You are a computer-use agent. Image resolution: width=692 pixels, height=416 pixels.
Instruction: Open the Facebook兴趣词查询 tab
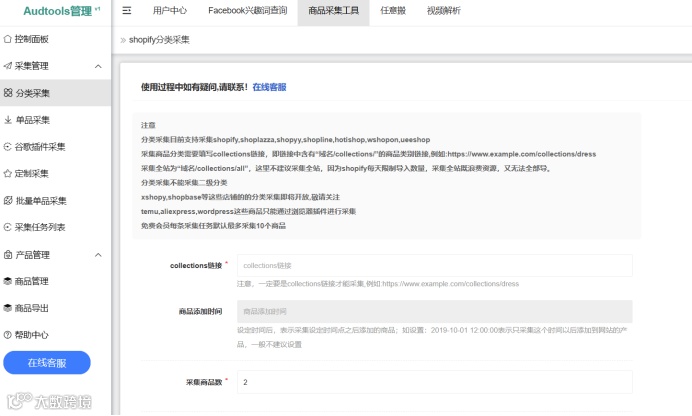point(248,11)
